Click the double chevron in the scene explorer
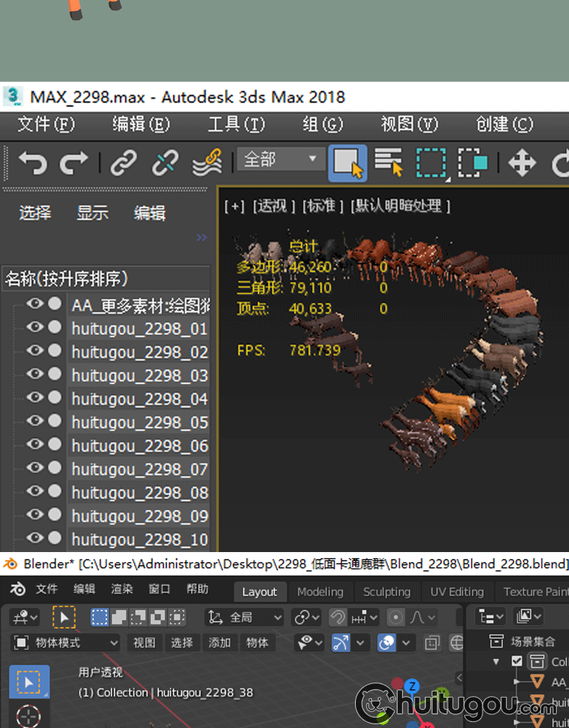 [201, 237]
